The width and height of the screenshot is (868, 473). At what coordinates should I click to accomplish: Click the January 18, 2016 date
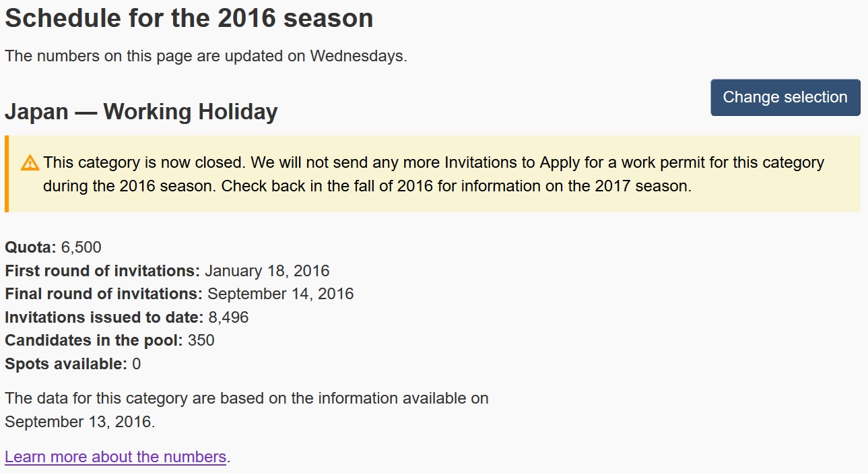267,271
